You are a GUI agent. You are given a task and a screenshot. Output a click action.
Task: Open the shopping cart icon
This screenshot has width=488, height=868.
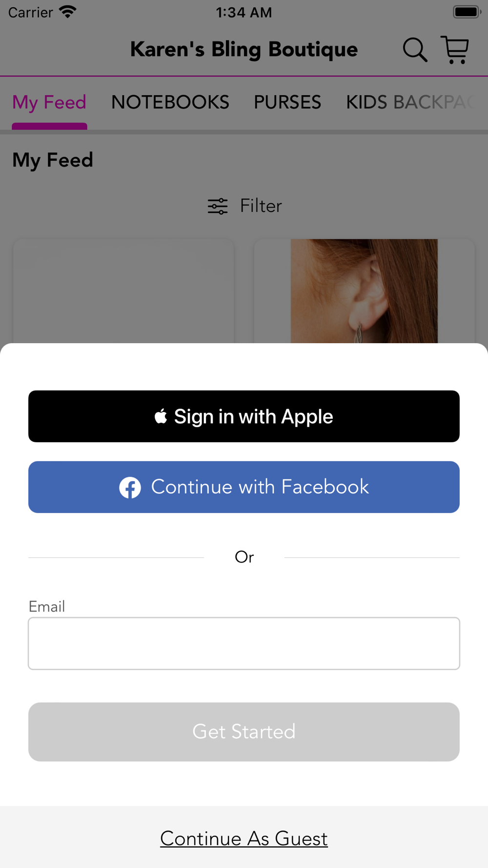click(x=455, y=50)
